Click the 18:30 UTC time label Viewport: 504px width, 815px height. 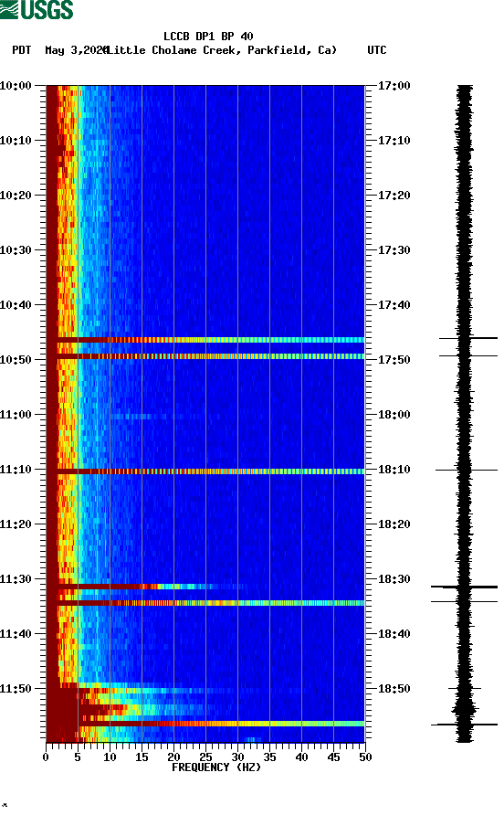point(394,579)
